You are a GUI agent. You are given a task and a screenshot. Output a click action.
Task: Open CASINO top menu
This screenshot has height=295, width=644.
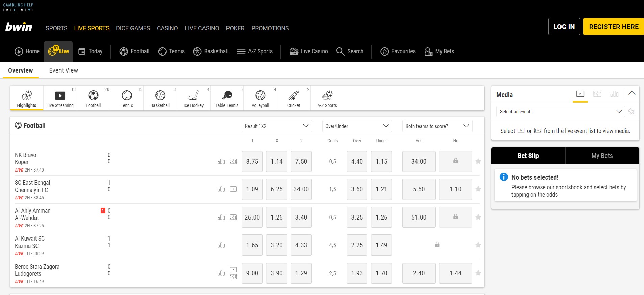167,28
